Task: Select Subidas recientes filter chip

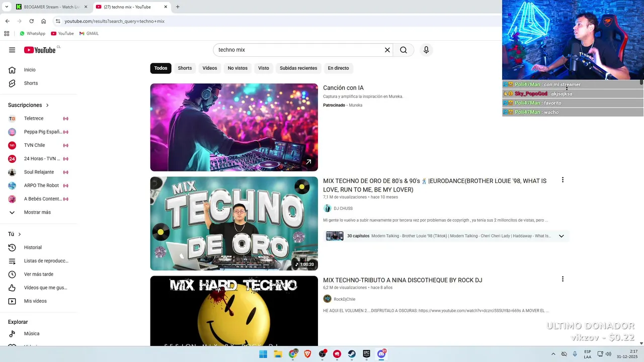Action: click(298, 68)
